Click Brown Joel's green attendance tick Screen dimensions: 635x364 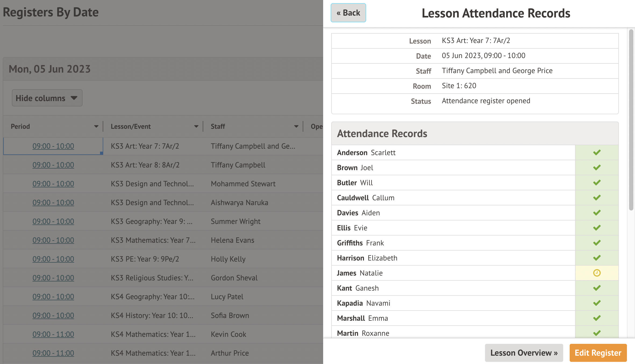(597, 167)
